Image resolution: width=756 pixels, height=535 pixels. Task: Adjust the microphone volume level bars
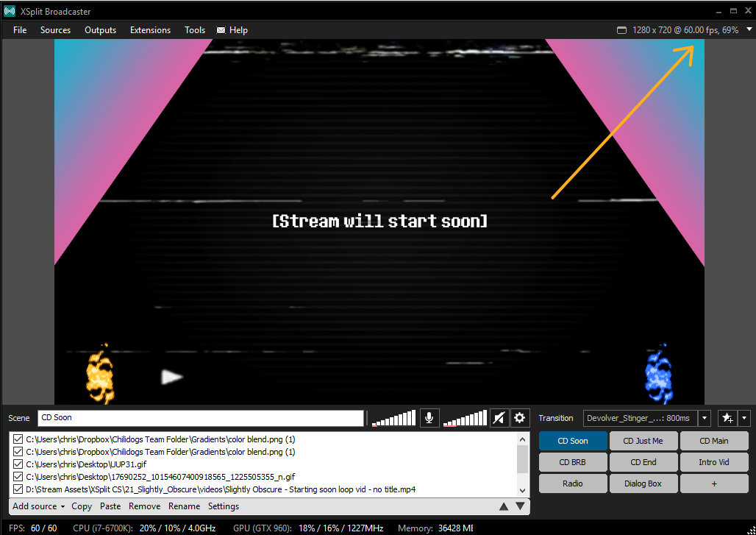tap(393, 419)
